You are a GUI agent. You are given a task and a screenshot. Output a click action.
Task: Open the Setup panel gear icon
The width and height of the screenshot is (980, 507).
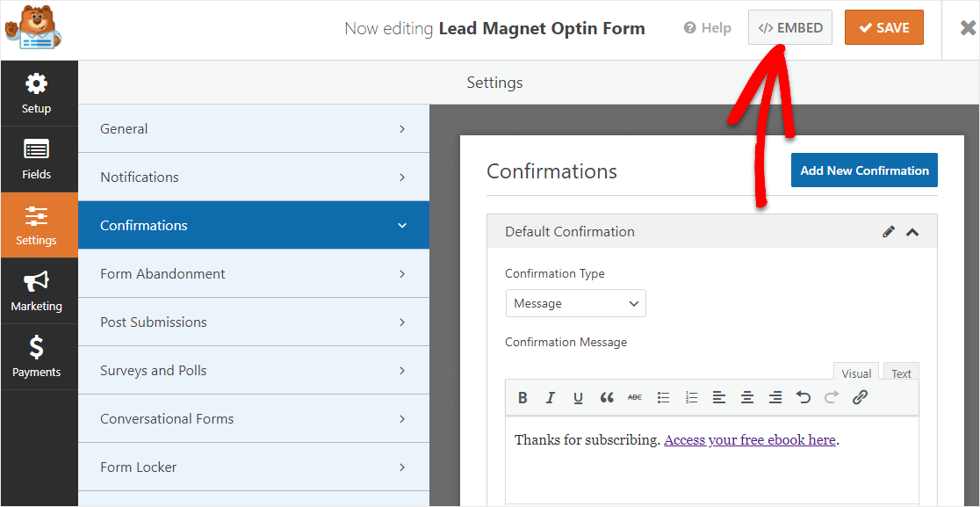coord(36,83)
